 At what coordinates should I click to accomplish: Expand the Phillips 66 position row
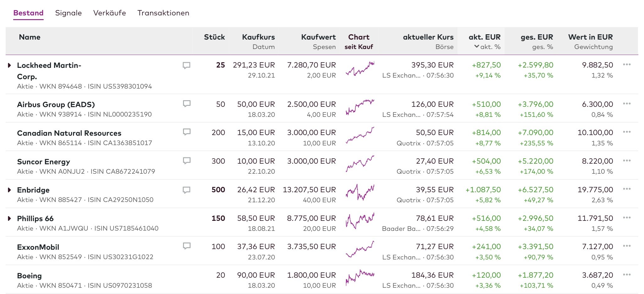pos(9,218)
